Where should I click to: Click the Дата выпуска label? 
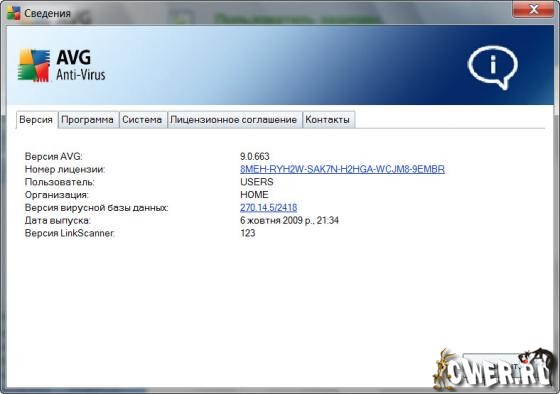point(57,220)
